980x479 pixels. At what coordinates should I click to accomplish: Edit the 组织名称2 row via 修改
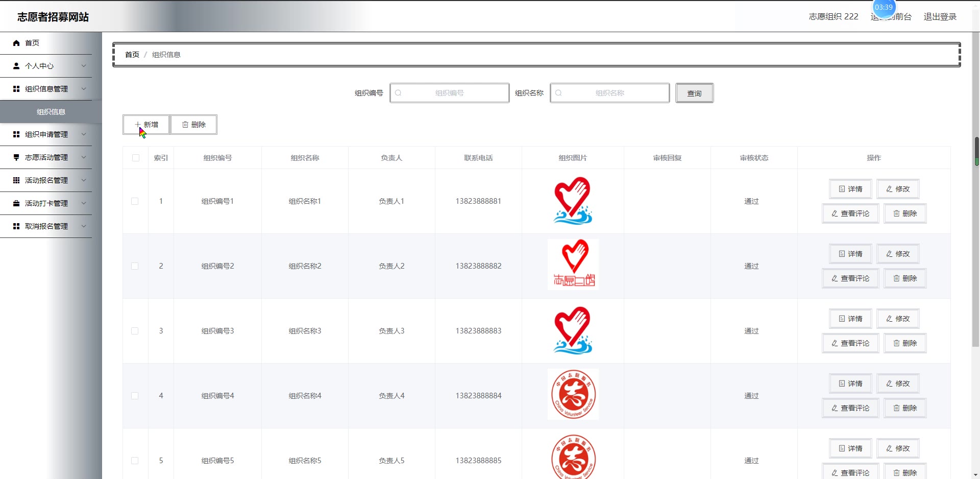click(x=898, y=254)
